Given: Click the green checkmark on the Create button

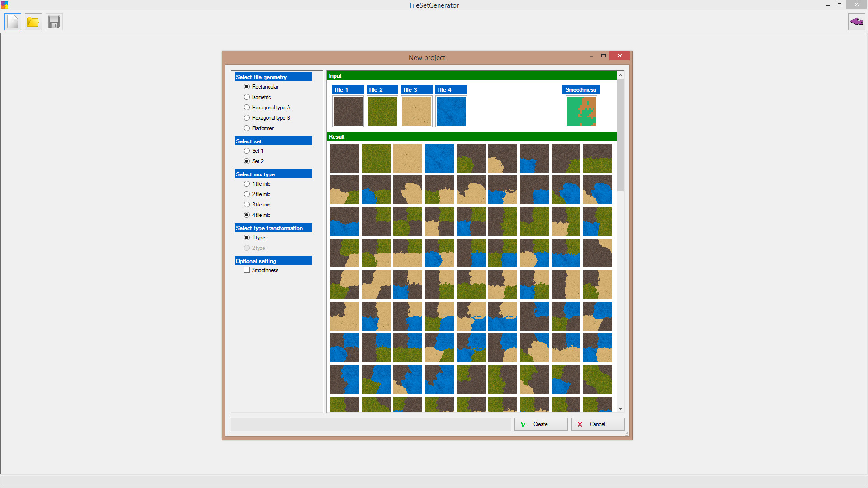Looking at the screenshot, I should (524, 424).
